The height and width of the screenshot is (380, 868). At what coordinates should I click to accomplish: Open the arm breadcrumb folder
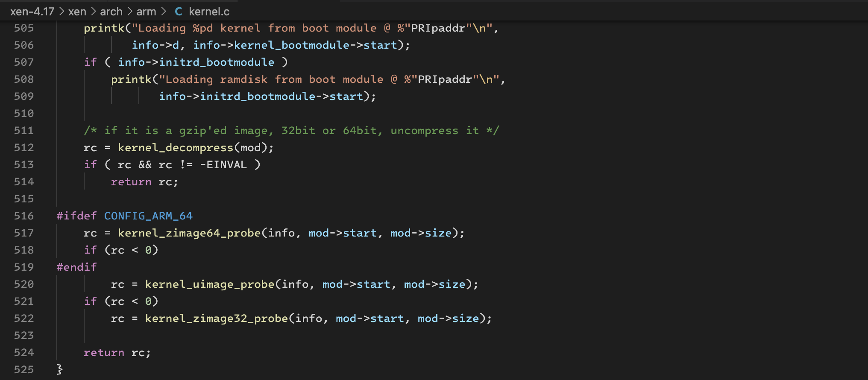[x=146, y=12]
